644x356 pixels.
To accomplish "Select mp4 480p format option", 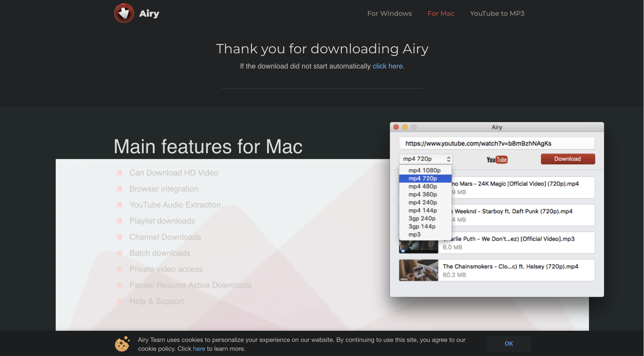I will coord(425,186).
